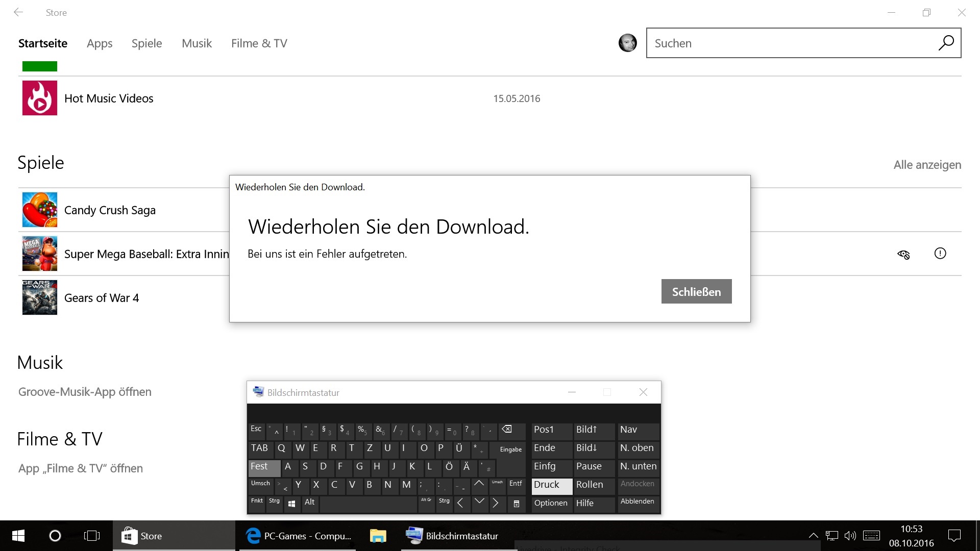Open the Windows Start menu
This screenshot has width=980, height=551.
[x=18, y=536]
